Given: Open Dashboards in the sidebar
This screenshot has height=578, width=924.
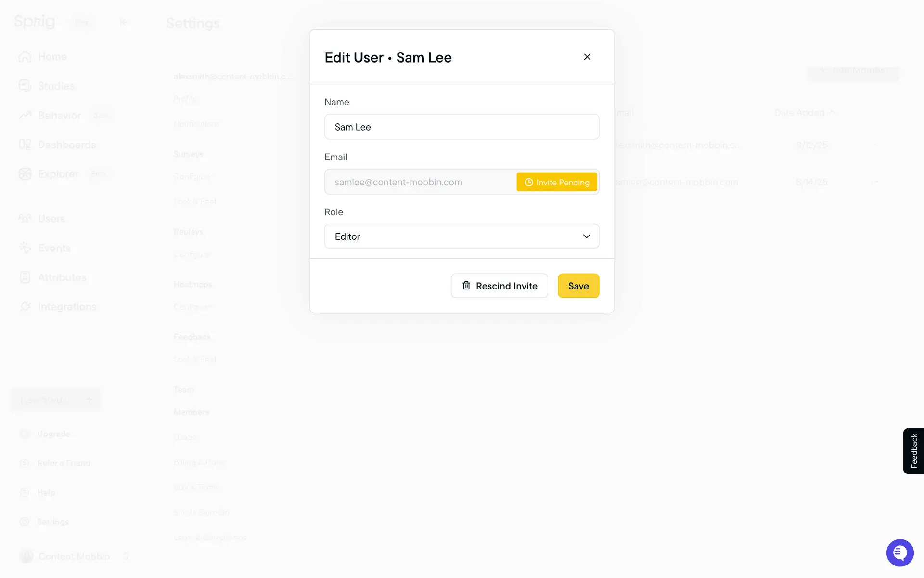Looking at the screenshot, I should (x=66, y=145).
